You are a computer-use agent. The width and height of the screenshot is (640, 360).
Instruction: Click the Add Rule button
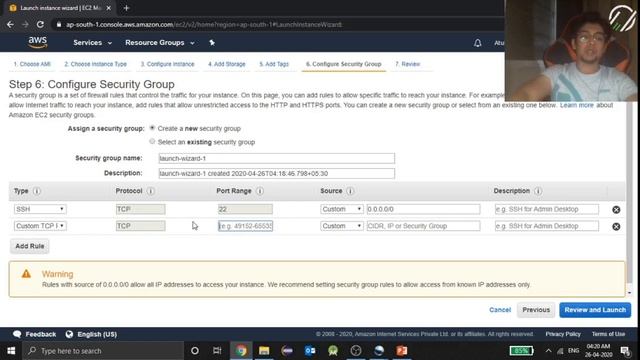(30, 246)
